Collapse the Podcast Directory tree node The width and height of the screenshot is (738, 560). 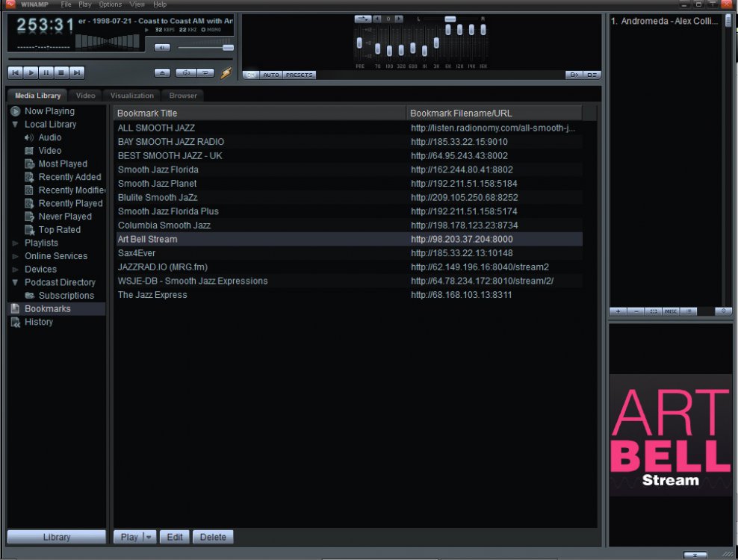click(15, 282)
